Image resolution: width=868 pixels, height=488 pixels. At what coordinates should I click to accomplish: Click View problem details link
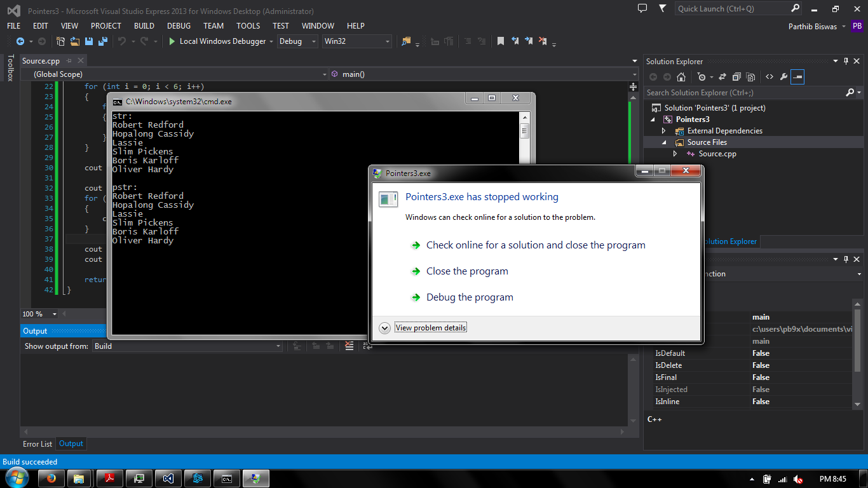click(x=431, y=328)
